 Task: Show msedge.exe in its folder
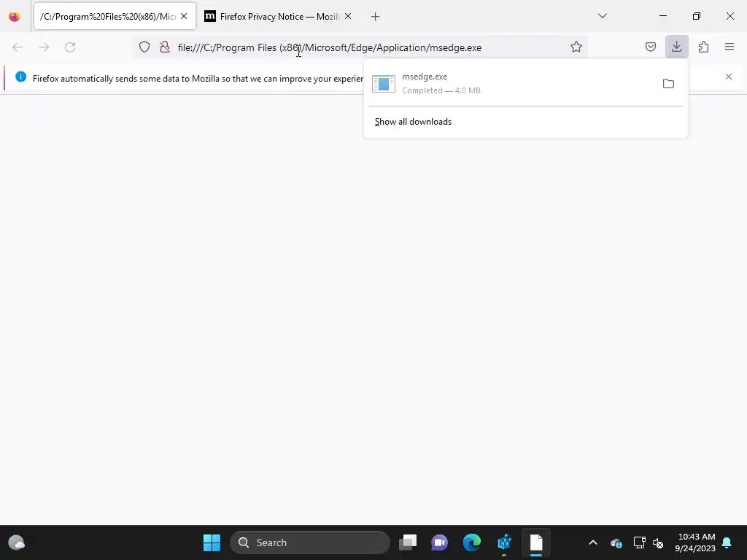[x=668, y=84]
